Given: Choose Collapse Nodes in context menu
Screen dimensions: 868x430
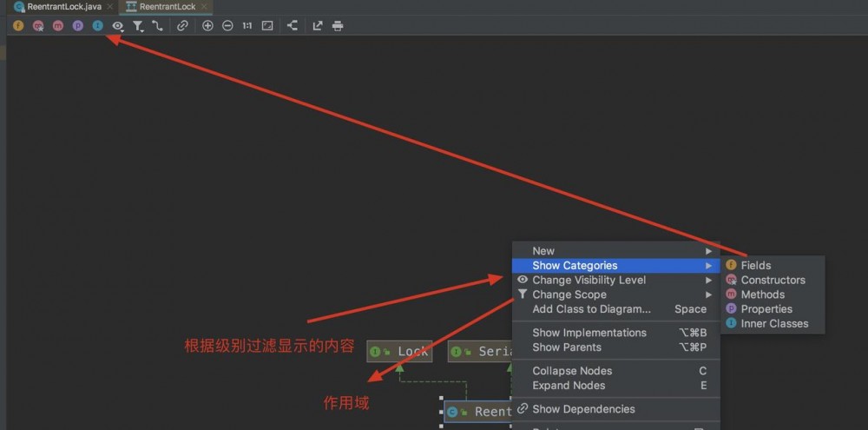Looking at the screenshot, I should click(x=615, y=371).
